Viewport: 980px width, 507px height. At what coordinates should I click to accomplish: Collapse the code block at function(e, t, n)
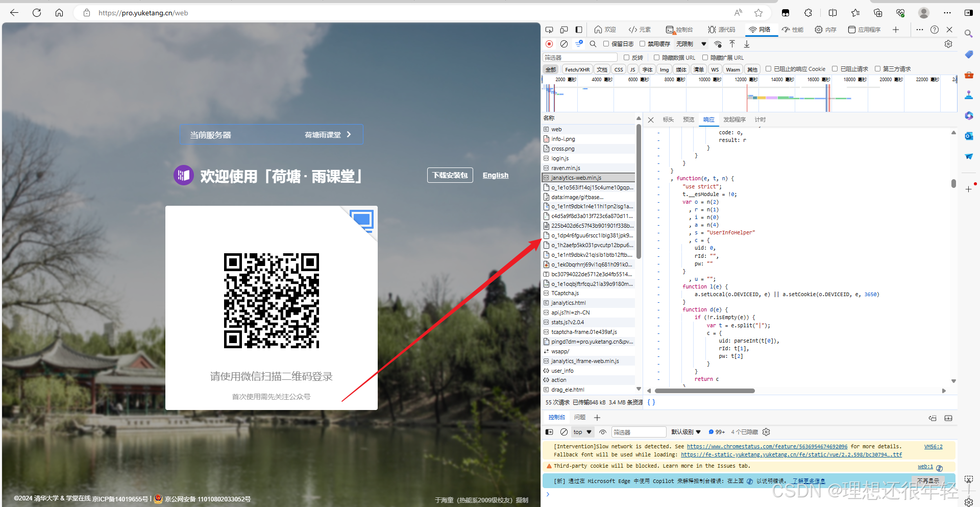tap(659, 179)
